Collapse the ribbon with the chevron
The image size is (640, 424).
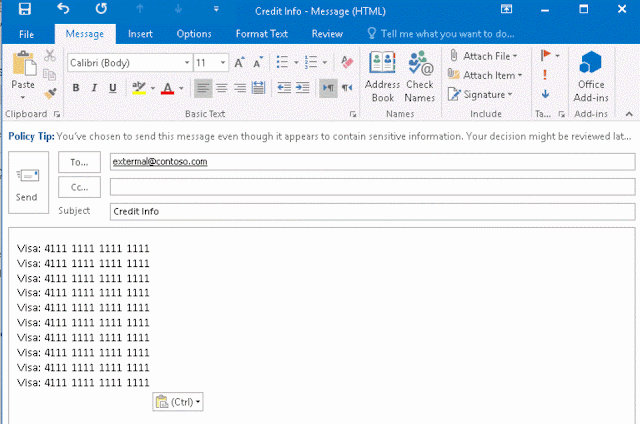(629, 114)
